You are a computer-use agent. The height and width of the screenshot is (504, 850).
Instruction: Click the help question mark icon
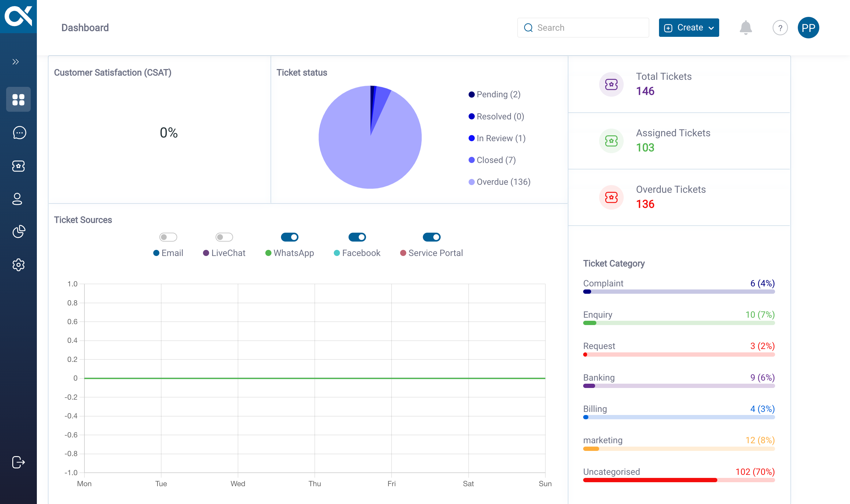(x=780, y=28)
